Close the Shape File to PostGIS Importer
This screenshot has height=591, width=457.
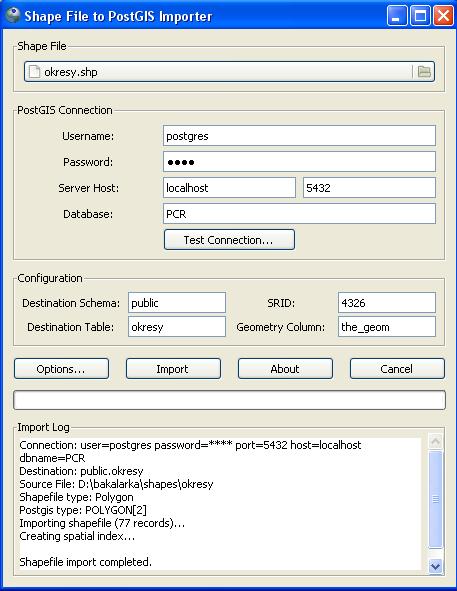tap(443, 16)
